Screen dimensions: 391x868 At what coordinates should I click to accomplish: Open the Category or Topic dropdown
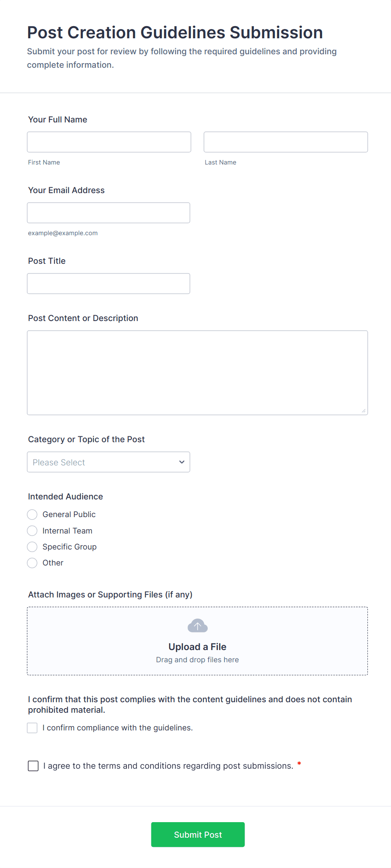pos(108,462)
